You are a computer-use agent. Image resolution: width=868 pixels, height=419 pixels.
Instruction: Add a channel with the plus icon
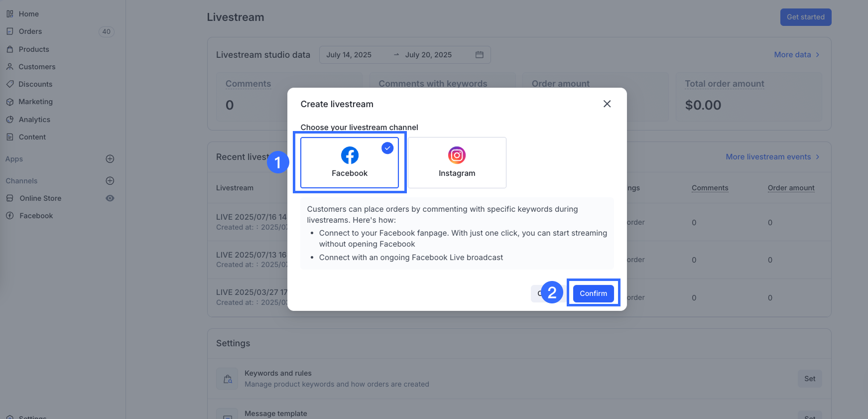(x=110, y=181)
